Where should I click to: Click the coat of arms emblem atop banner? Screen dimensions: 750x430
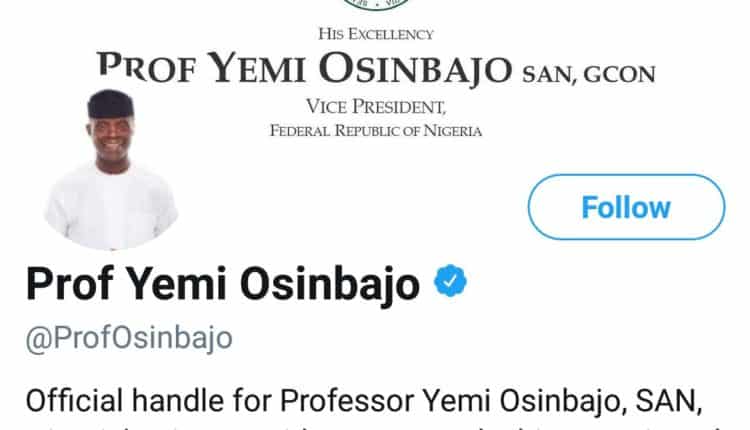[x=376, y=5]
